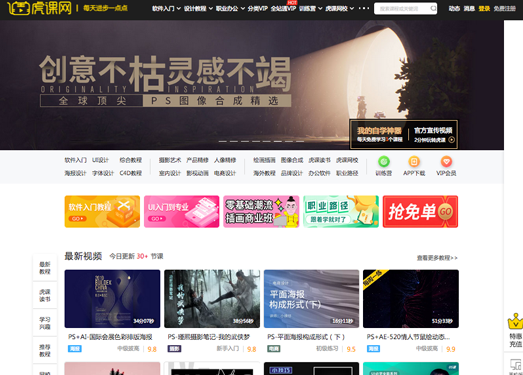The height and width of the screenshot is (375, 523).
Task: Click the 海报 tag under PS+AE-520 course
Action: [373, 349]
